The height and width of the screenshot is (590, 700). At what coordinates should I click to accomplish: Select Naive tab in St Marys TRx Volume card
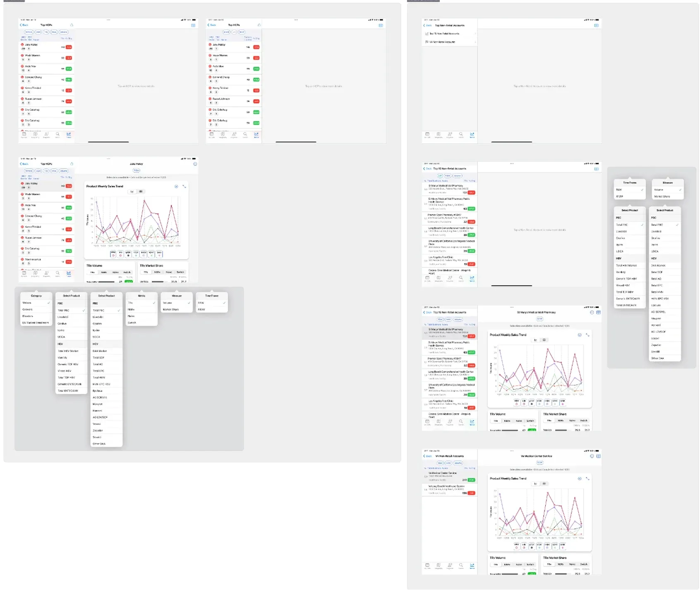[x=519, y=421]
